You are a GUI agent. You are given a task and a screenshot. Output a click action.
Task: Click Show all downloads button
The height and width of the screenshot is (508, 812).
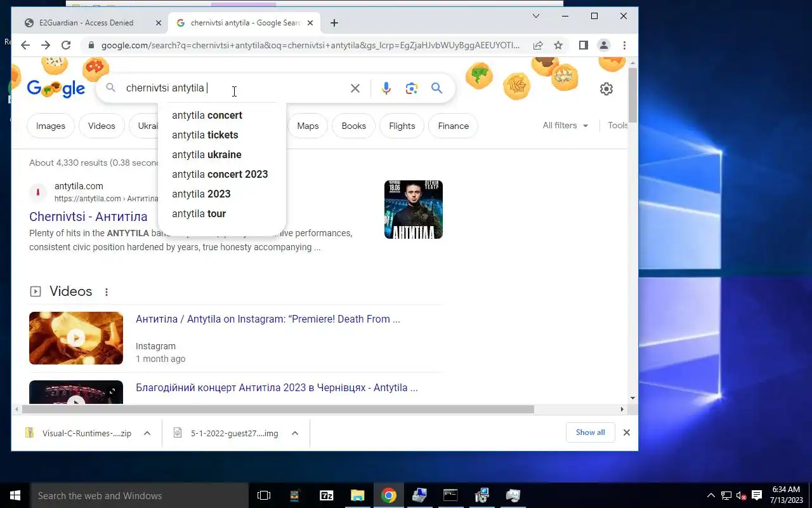pyautogui.click(x=590, y=432)
